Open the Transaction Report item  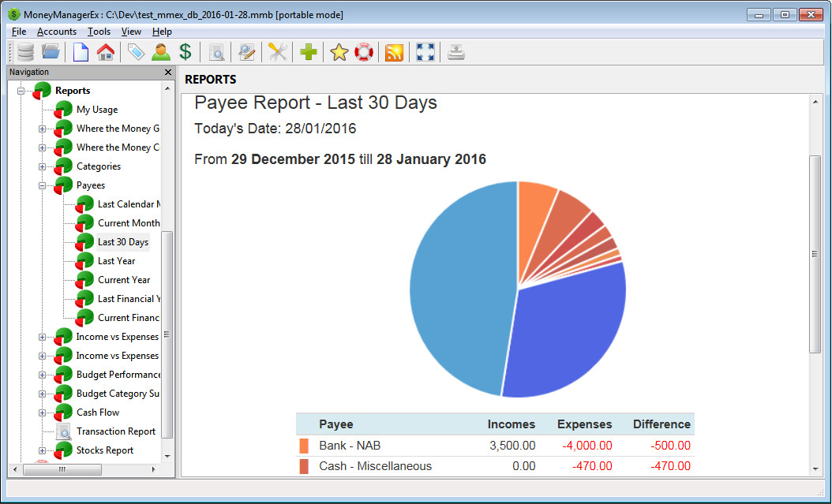(x=116, y=431)
